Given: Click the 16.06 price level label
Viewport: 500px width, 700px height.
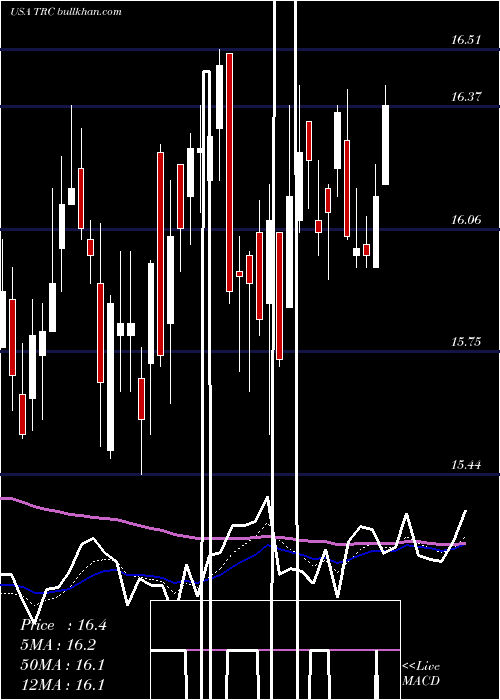Looking at the screenshot, I should tap(466, 219).
